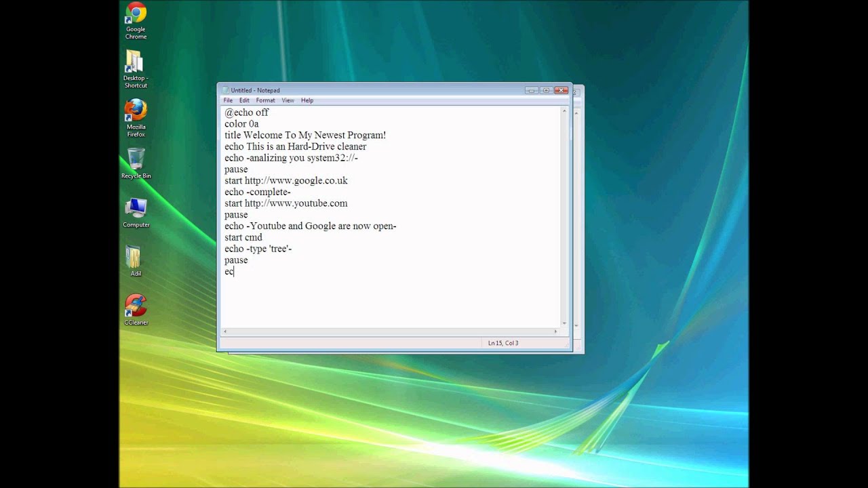868x488 pixels.
Task: Select the Computer desktop icon
Action: (x=136, y=213)
